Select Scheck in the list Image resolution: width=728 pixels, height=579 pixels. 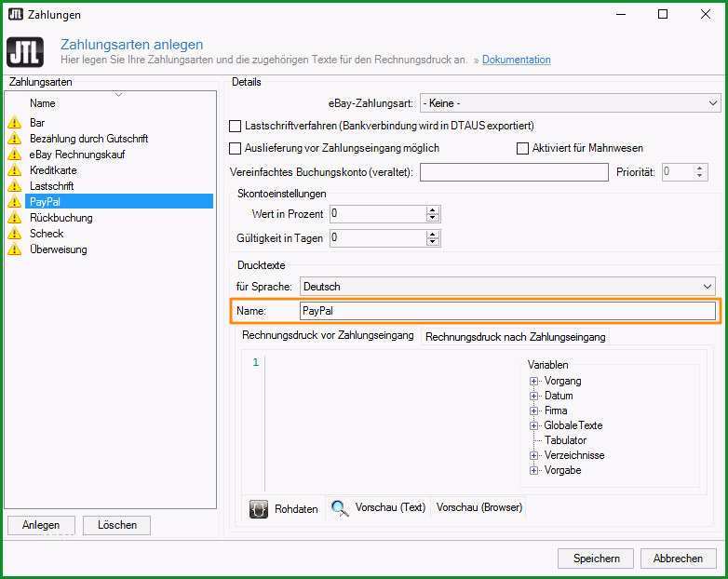click(47, 233)
